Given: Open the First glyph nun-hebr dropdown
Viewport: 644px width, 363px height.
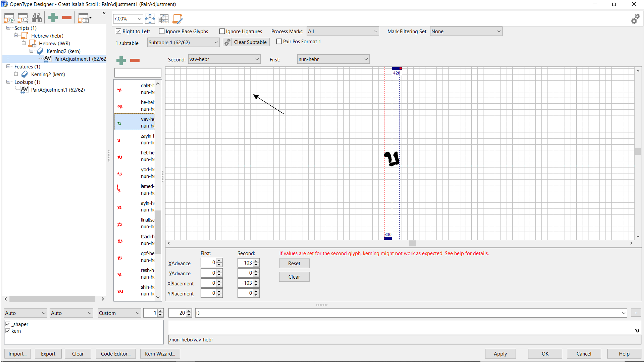Looking at the screenshot, I should (333, 59).
